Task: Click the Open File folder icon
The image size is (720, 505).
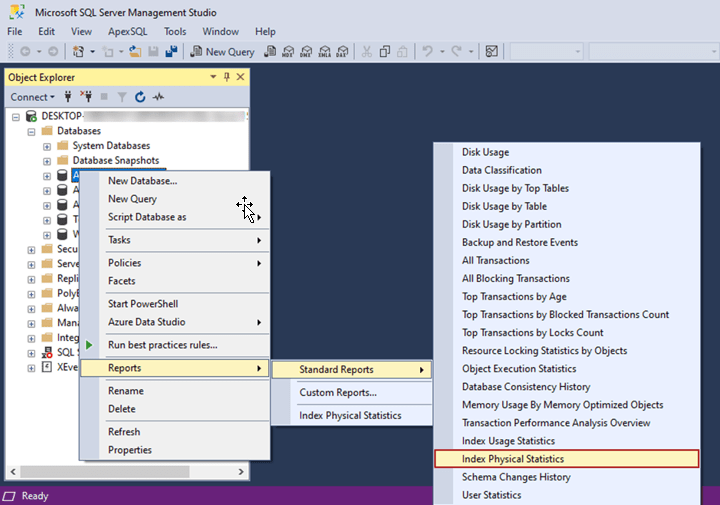Action: pyautogui.click(x=135, y=52)
